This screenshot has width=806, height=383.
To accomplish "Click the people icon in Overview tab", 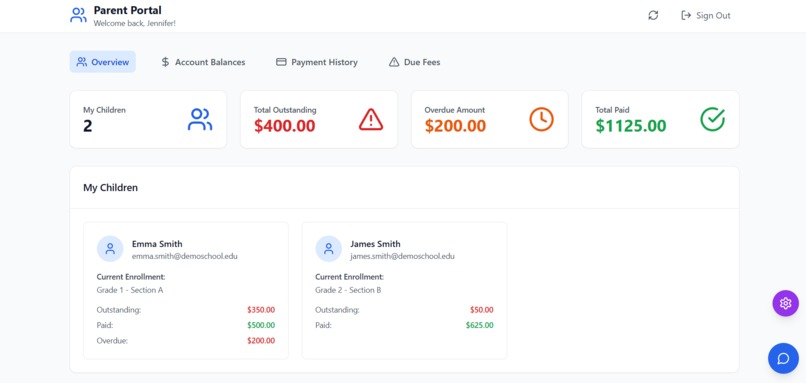I will click(x=81, y=62).
